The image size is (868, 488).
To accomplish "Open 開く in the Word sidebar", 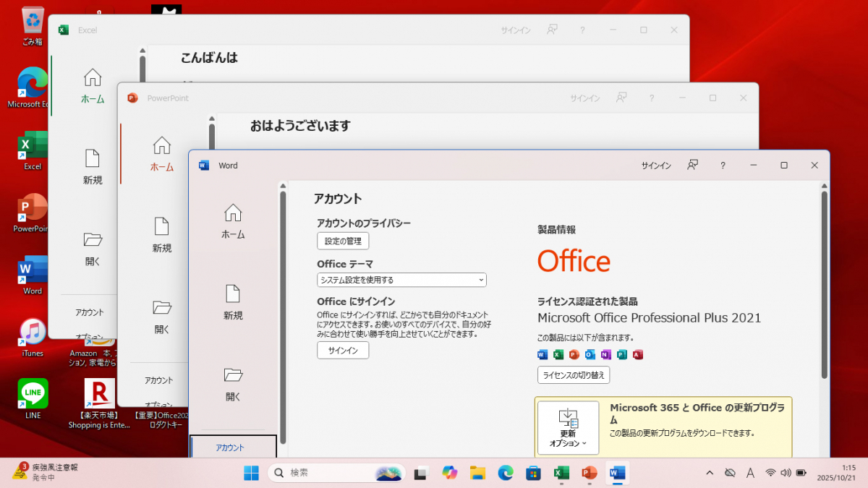I will [232, 383].
